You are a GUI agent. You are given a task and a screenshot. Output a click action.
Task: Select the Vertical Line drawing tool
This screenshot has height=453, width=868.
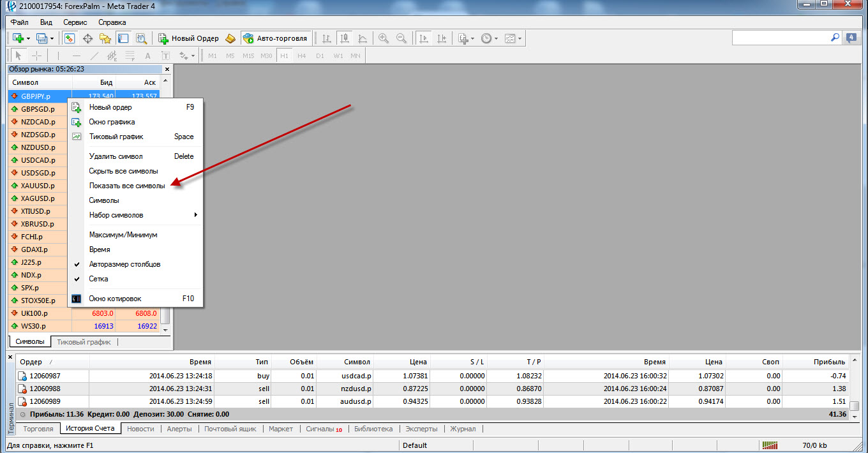click(58, 56)
